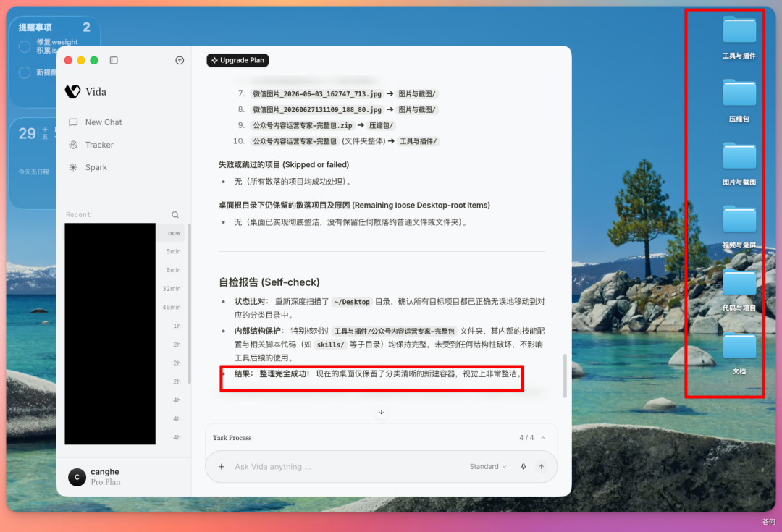
Task: Jump to bottom with down arrow button
Action: (x=382, y=412)
